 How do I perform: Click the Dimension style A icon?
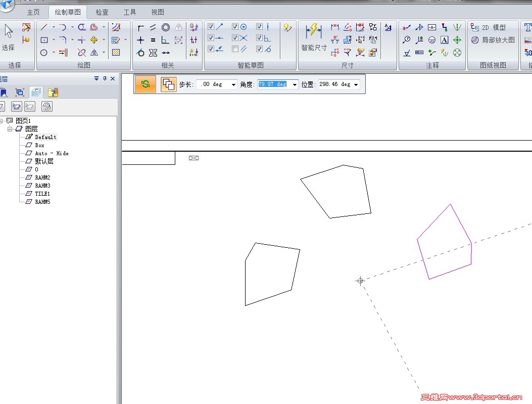click(x=388, y=27)
